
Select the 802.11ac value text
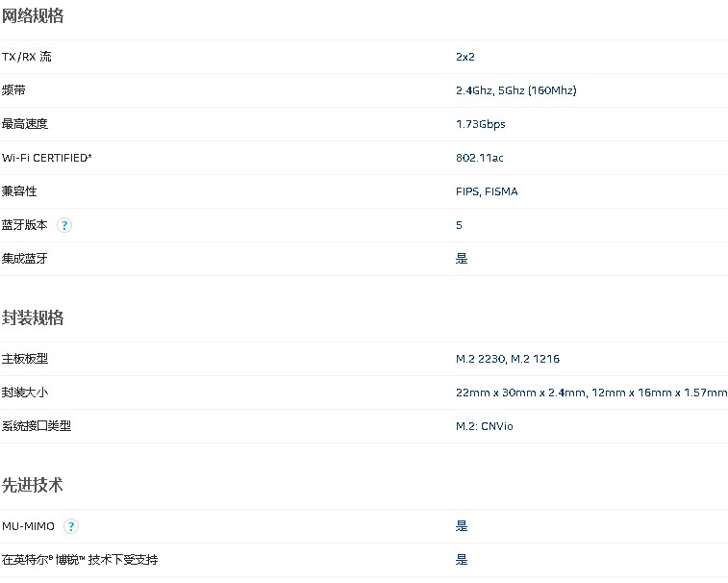(x=481, y=158)
